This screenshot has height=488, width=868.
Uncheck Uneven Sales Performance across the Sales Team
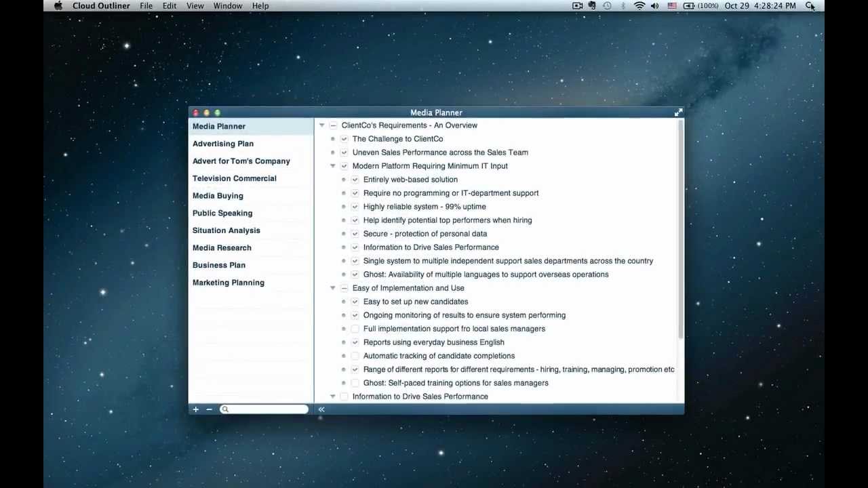click(344, 152)
